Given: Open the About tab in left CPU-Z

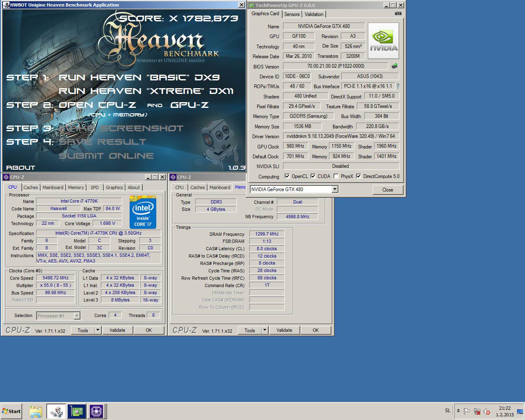Looking at the screenshot, I should [x=134, y=187].
